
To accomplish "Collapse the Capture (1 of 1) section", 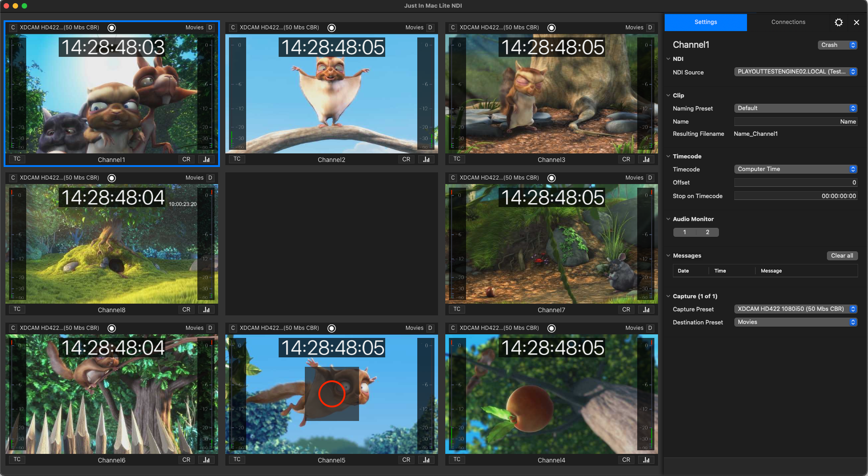I will (x=668, y=296).
